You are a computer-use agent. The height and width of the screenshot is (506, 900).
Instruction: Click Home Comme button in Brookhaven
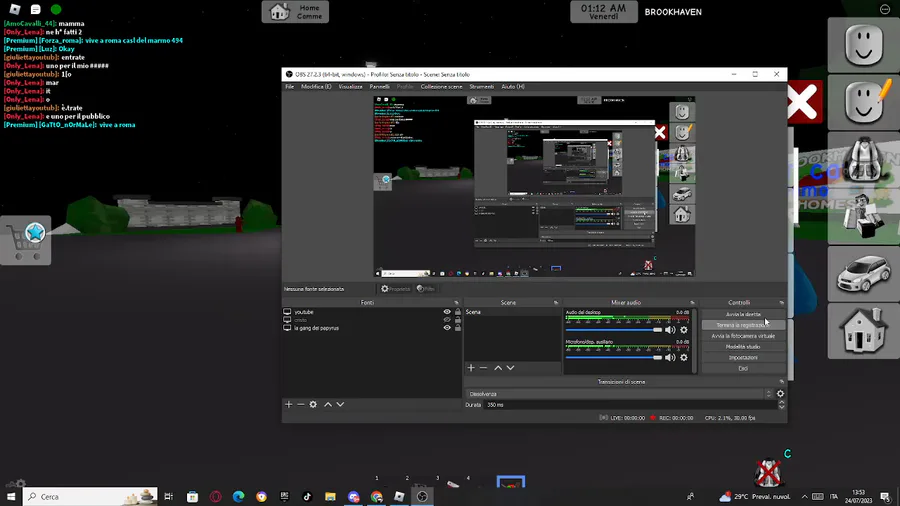pyautogui.click(x=296, y=11)
